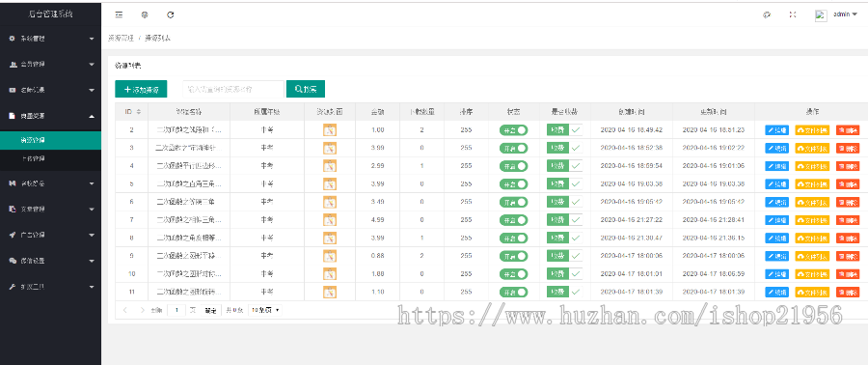
Task: Open the cover thumbnail in row ID 2
Action: (330, 130)
